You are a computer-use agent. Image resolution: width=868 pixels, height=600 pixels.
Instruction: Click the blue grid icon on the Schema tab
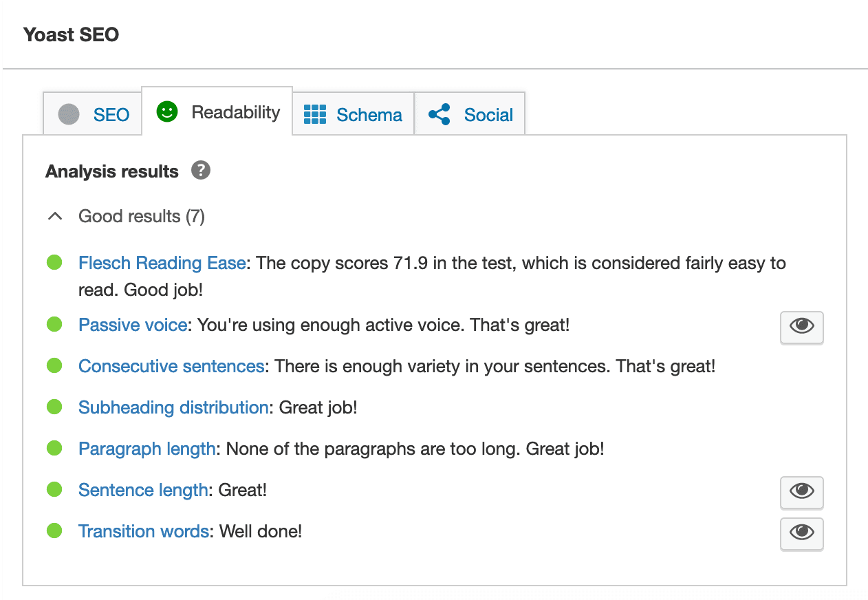tap(315, 114)
